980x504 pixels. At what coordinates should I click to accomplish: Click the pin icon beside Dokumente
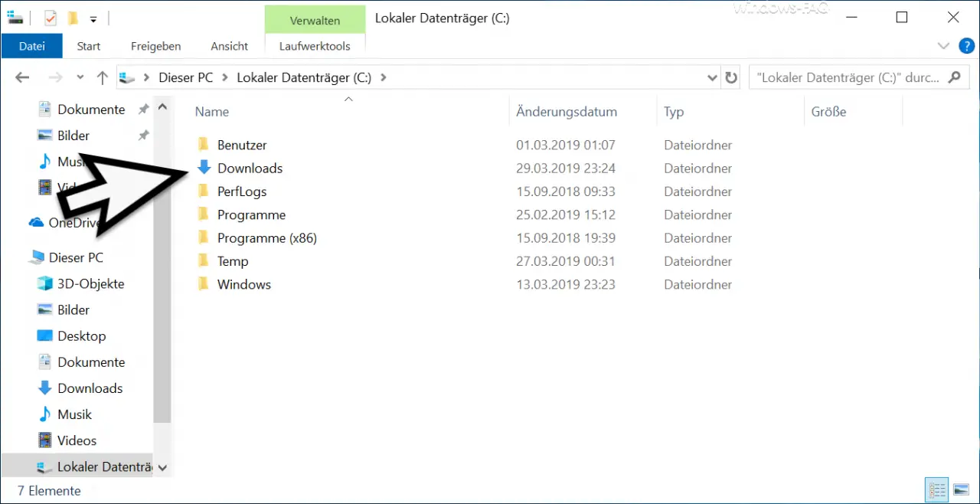click(x=143, y=110)
